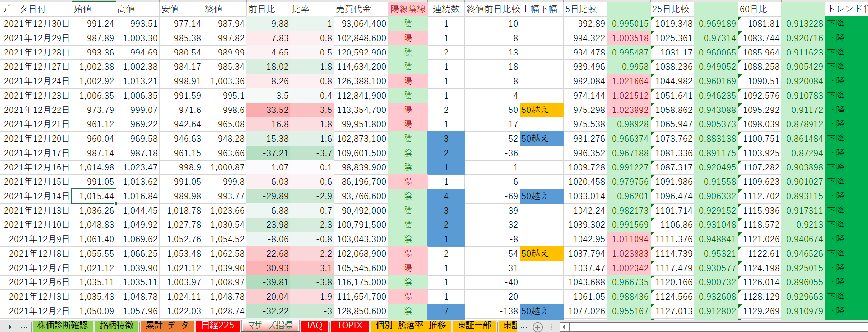
Task: Switch to the 株価診断確認 sheet tab
Action: coord(62,326)
